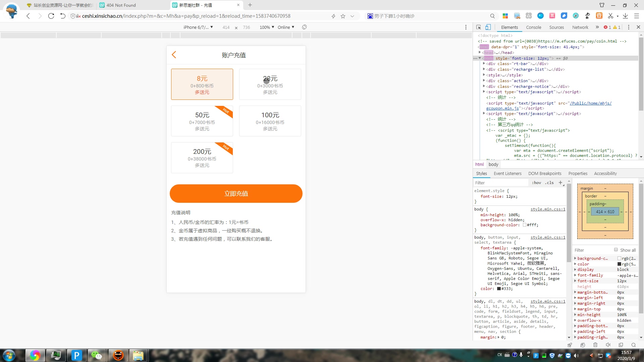Select the 50元 recharge option

(202, 121)
